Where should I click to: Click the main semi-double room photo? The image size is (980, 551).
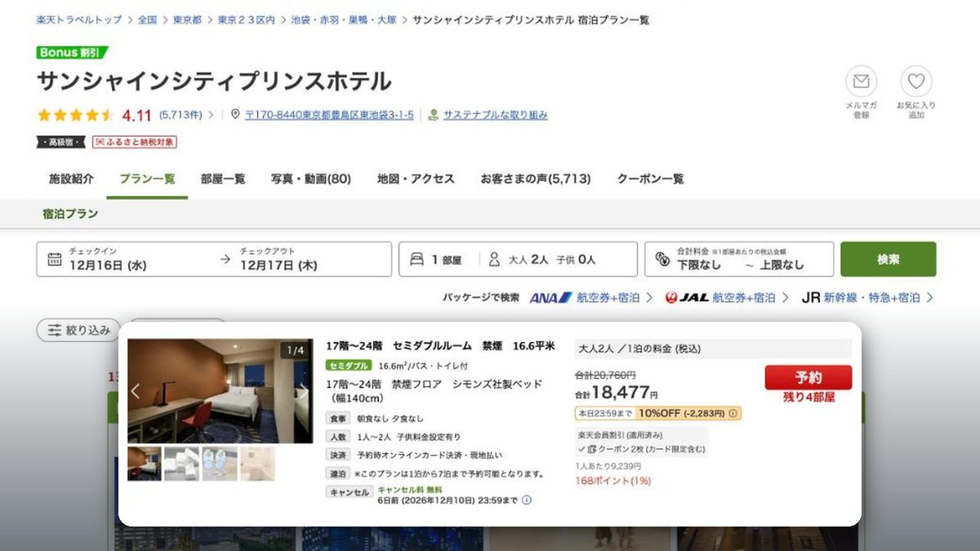coord(220,391)
